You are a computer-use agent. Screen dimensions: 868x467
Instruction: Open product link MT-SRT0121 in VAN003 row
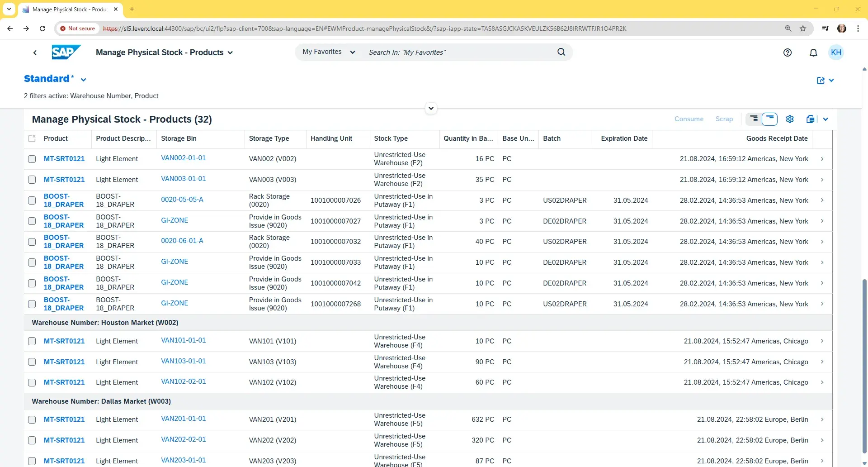tap(64, 180)
